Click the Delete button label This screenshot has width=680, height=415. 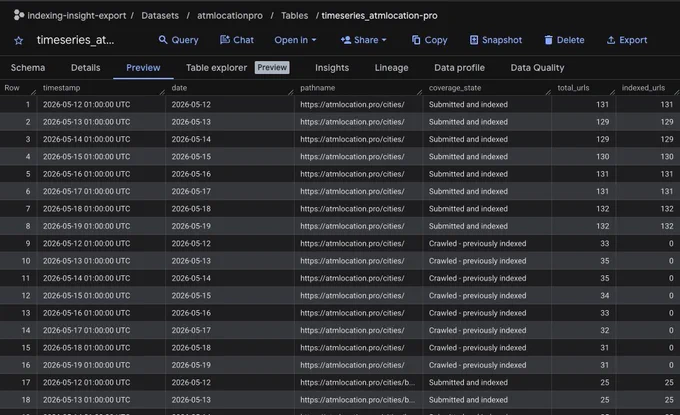(570, 40)
